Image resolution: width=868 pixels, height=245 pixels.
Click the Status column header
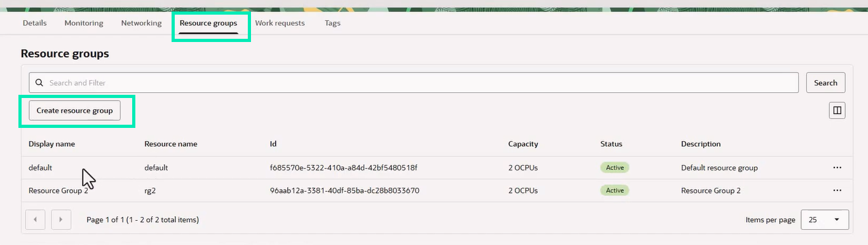[x=611, y=144]
